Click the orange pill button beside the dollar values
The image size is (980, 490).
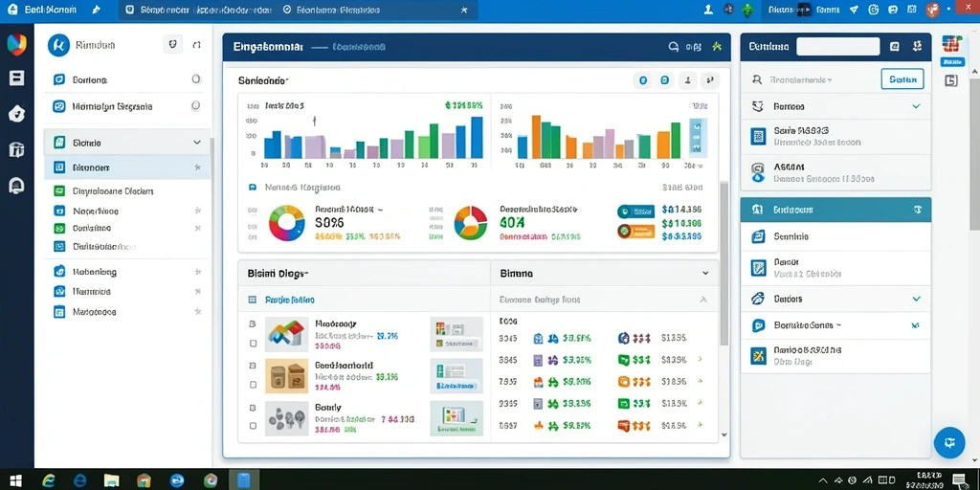(635, 232)
